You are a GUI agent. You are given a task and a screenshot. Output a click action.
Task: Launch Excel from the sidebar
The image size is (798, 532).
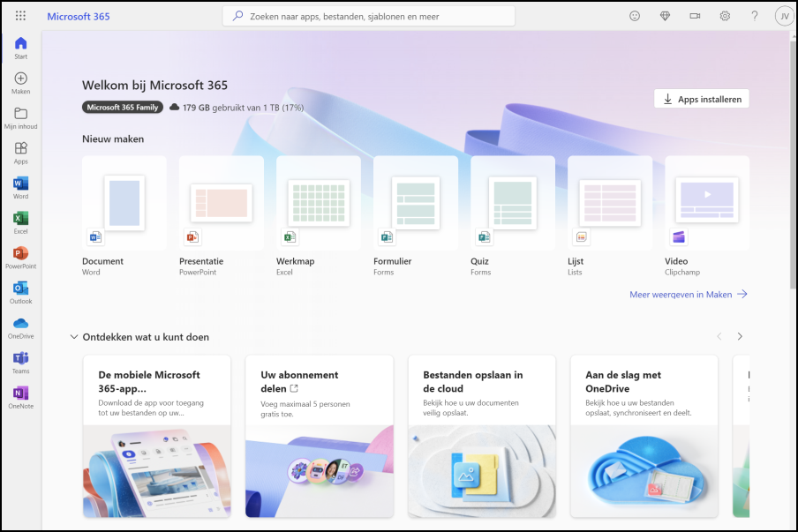[21, 223]
